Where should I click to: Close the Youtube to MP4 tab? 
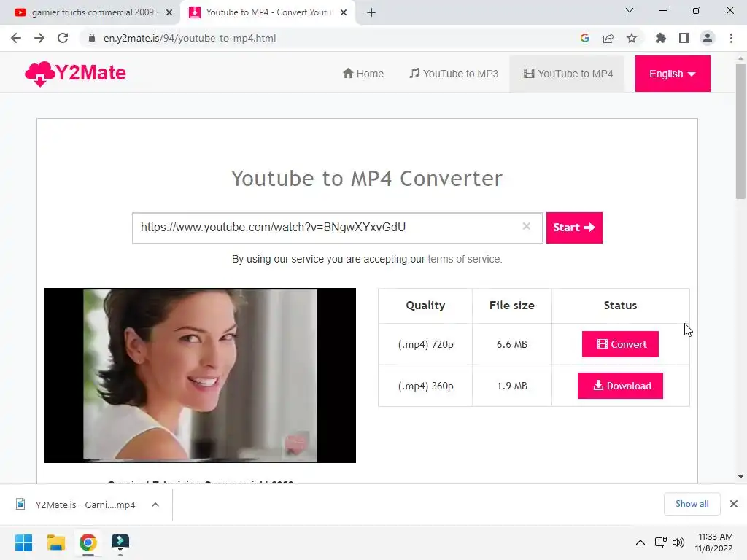point(344,12)
